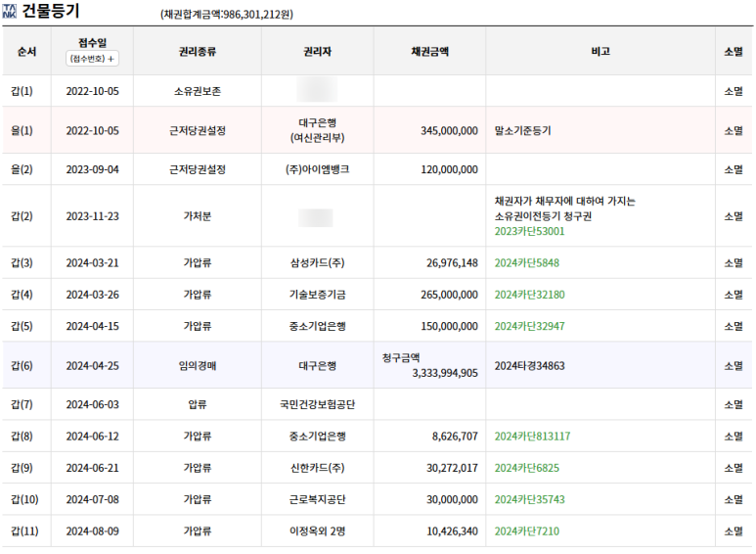Open case link 2024카단35743
This screenshot has width=756, height=554.
[529, 499]
